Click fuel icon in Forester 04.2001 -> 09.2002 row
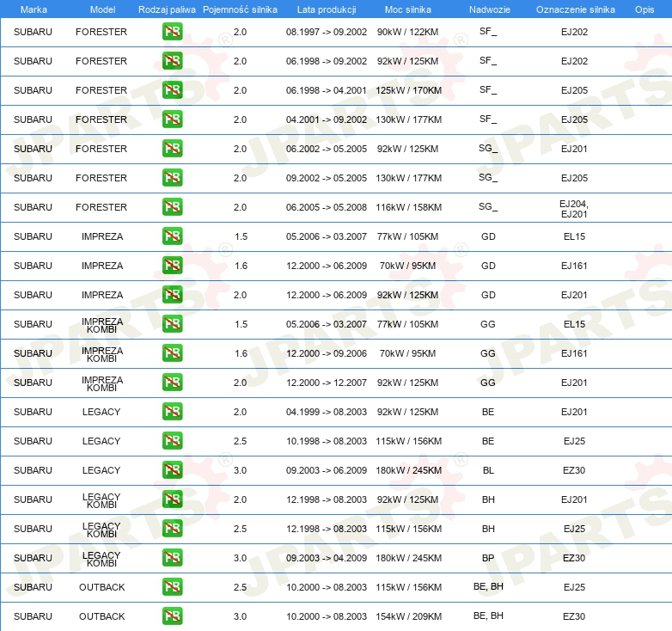The image size is (672, 631). (172, 119)
